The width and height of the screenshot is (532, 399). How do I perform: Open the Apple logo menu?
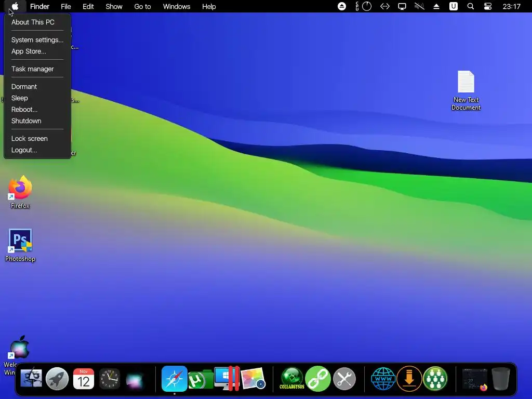(15, 6)
